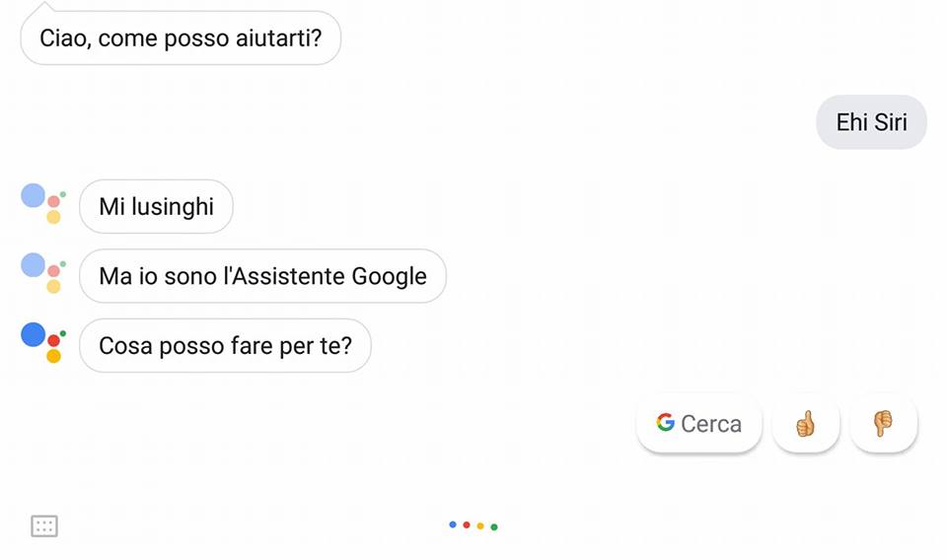Select Cosa posso fare per te bubble
The image size is (947, 560).
click(x=225, y=345)
